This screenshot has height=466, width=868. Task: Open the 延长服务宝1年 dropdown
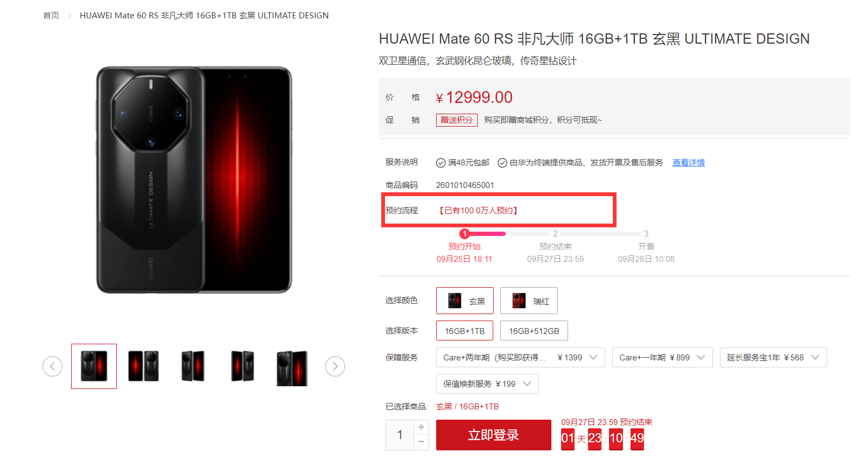click(x=773, y=358)
